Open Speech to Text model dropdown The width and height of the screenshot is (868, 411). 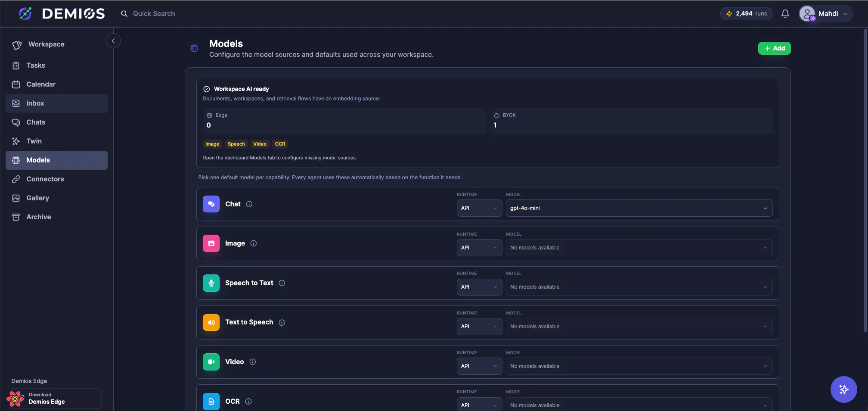639,287
